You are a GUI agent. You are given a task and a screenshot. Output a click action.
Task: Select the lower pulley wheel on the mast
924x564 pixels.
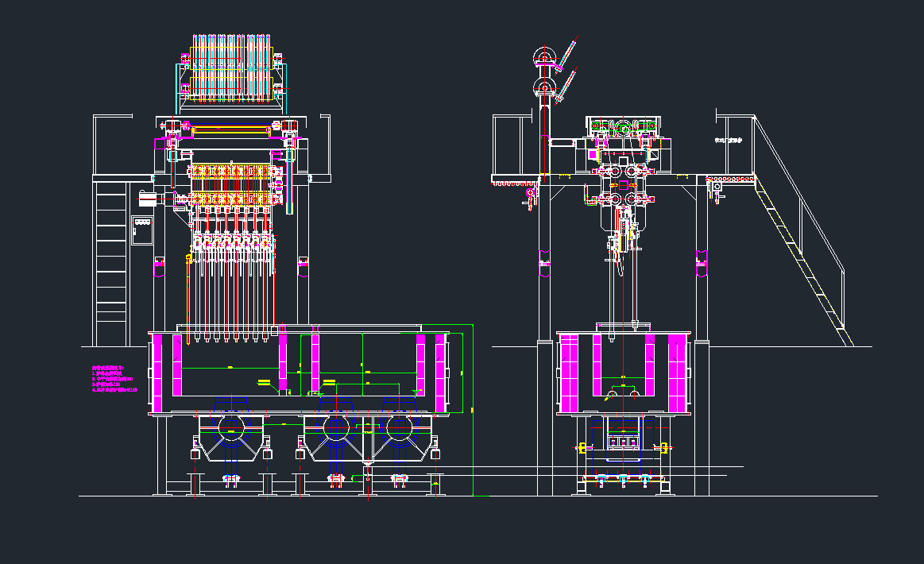coord(545,87)
